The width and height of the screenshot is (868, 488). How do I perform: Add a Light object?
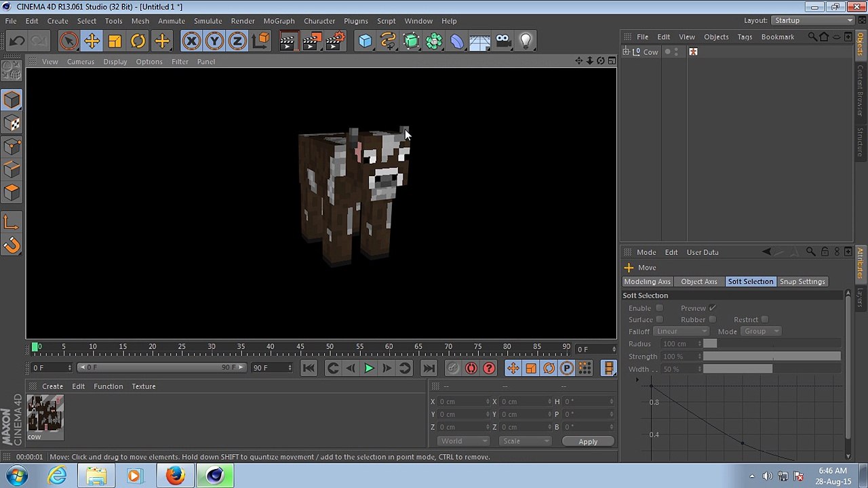click(x=526, y=41)
